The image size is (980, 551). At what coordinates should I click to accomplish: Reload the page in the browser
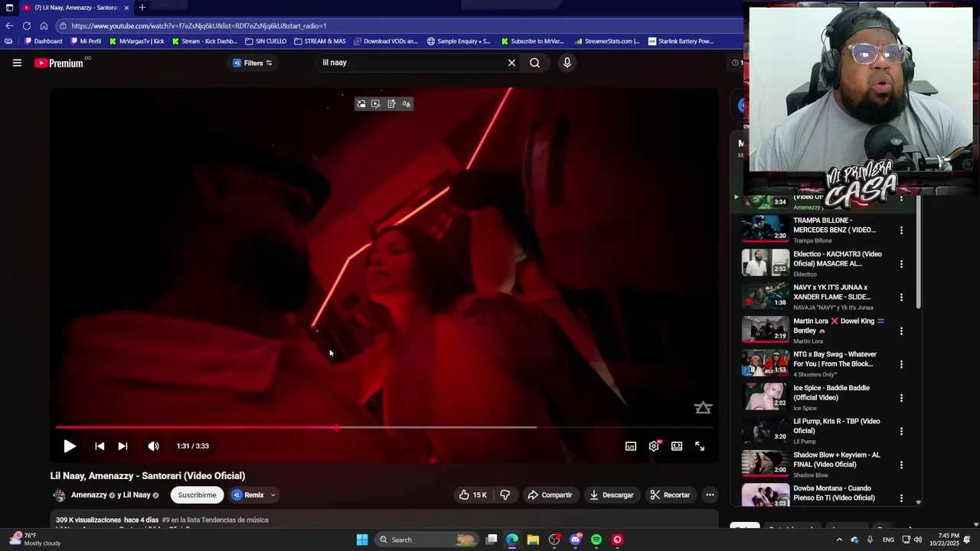tap(27, 25)
